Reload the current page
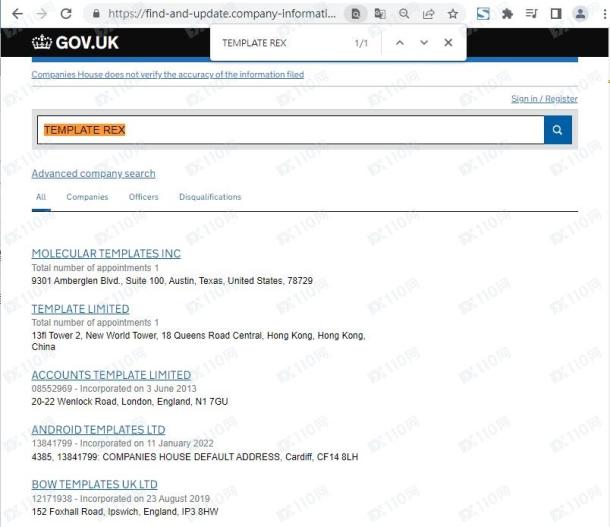The width and height of the screenshot is (610, 527). tap(66, 14)
